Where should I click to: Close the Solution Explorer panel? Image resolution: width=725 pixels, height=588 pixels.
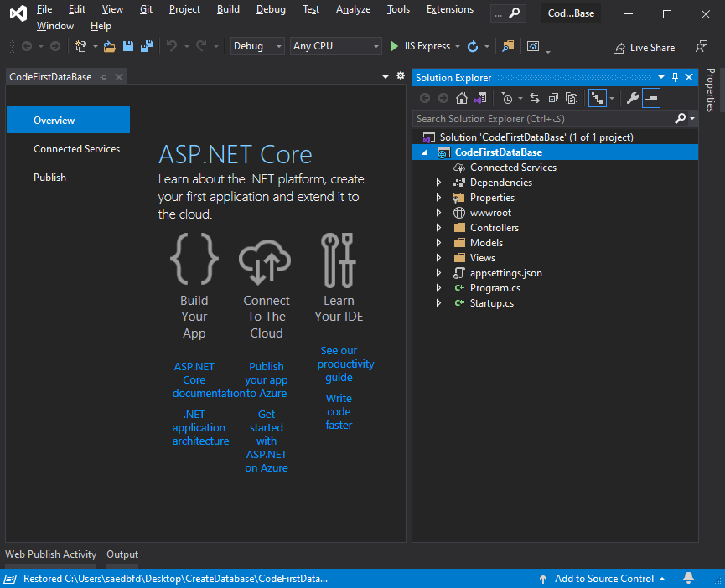(x=689, y=77)
